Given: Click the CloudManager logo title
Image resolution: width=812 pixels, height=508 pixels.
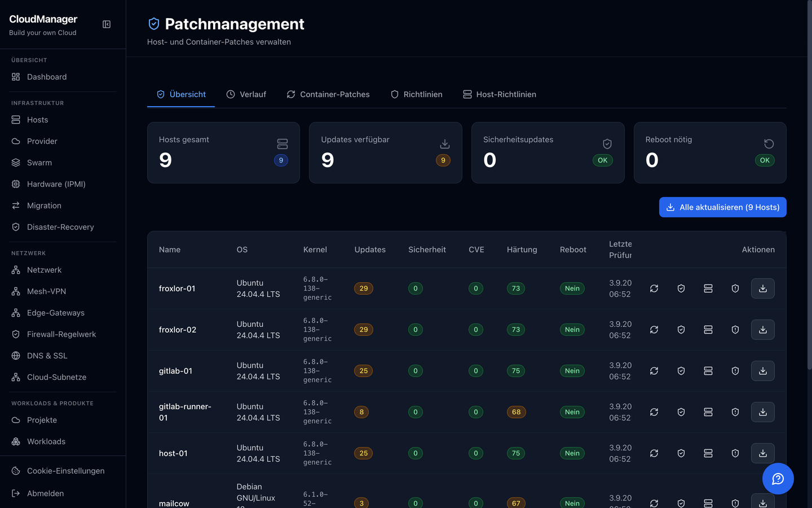Looking at the screenshot, I should click(43, 19).
